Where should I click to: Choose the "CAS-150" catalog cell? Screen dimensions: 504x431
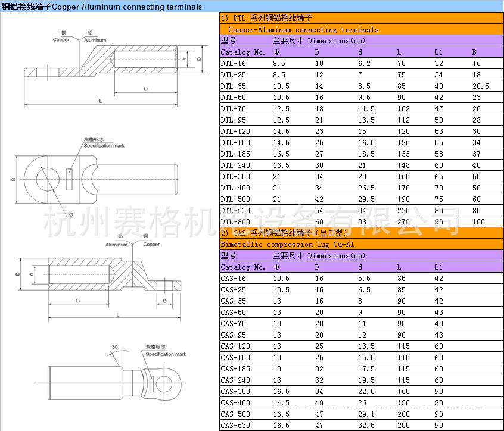click(x=235, y=357)
